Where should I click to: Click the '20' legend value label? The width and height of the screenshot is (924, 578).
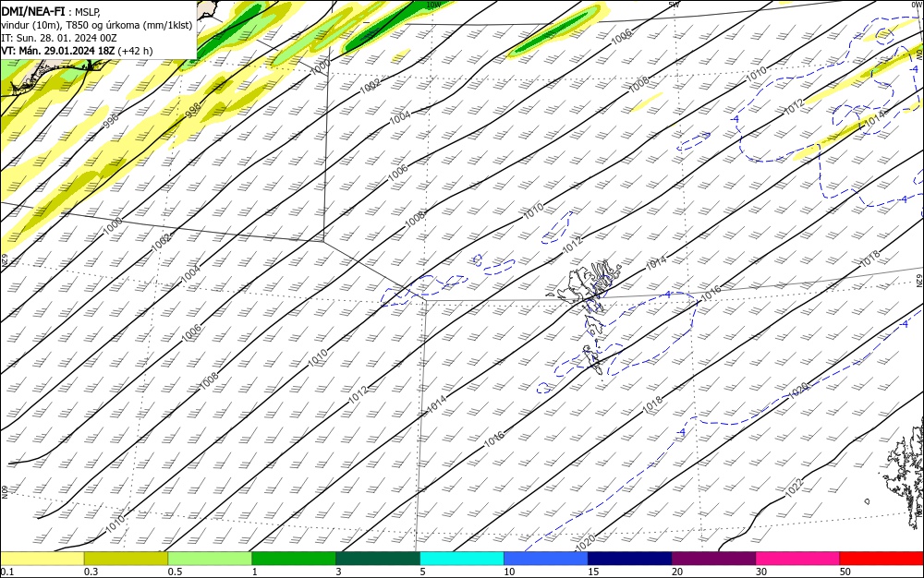coord(677,572)
